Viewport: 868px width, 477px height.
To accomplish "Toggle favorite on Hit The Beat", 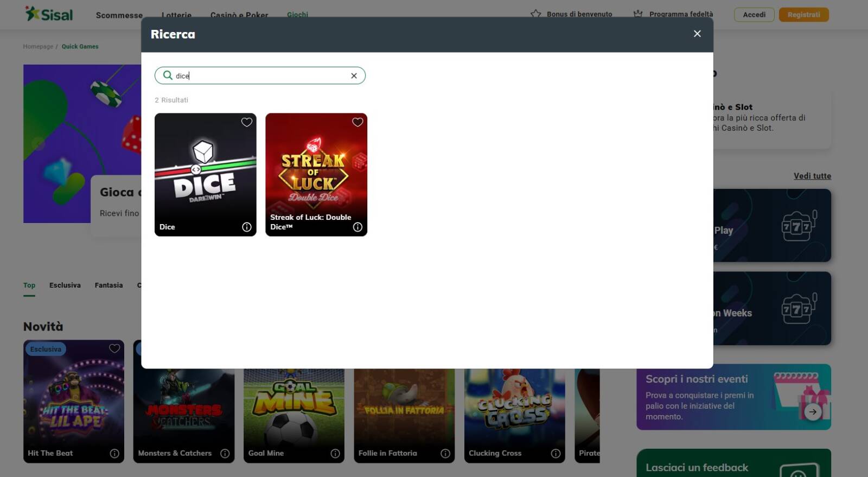I will click(114, 348).
